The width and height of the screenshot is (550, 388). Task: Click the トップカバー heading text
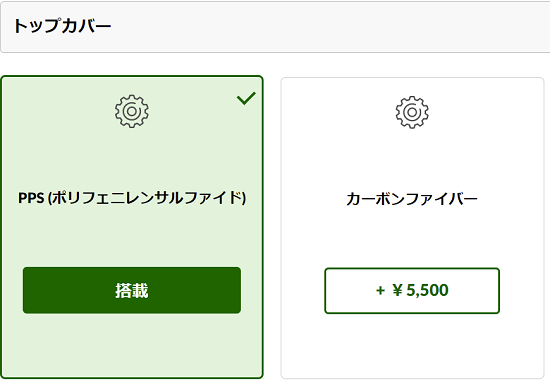pyautogui.click(x=62, y=26)
